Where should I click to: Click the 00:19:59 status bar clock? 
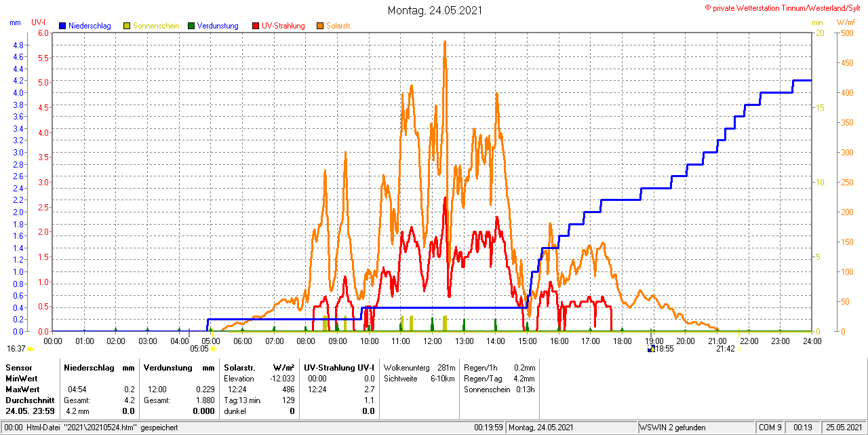[x=488, y=428]
